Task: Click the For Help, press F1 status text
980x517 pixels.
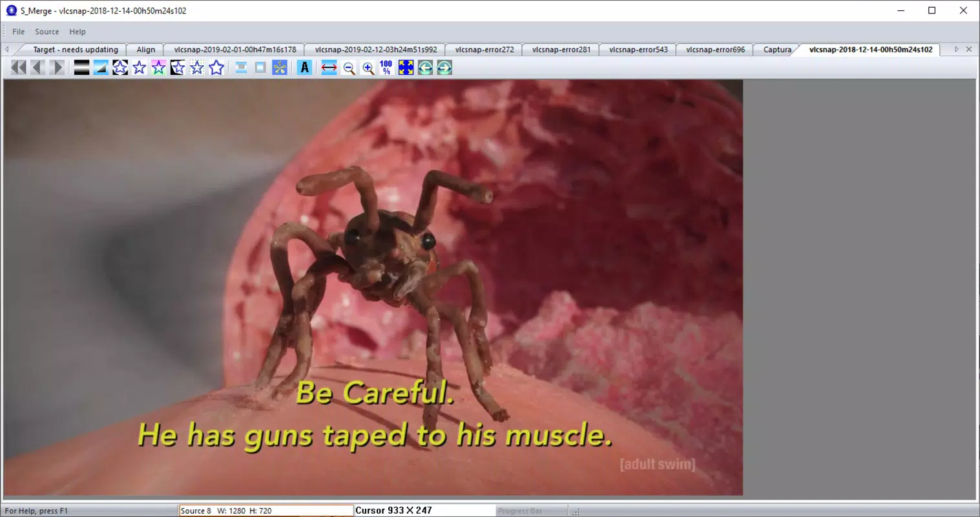Action: (36, 511)
